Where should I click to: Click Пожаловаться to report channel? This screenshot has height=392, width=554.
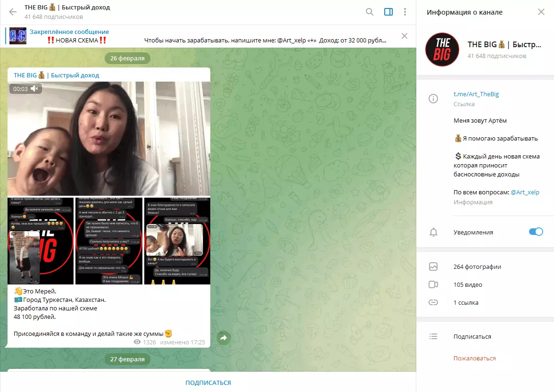point(474,358)
